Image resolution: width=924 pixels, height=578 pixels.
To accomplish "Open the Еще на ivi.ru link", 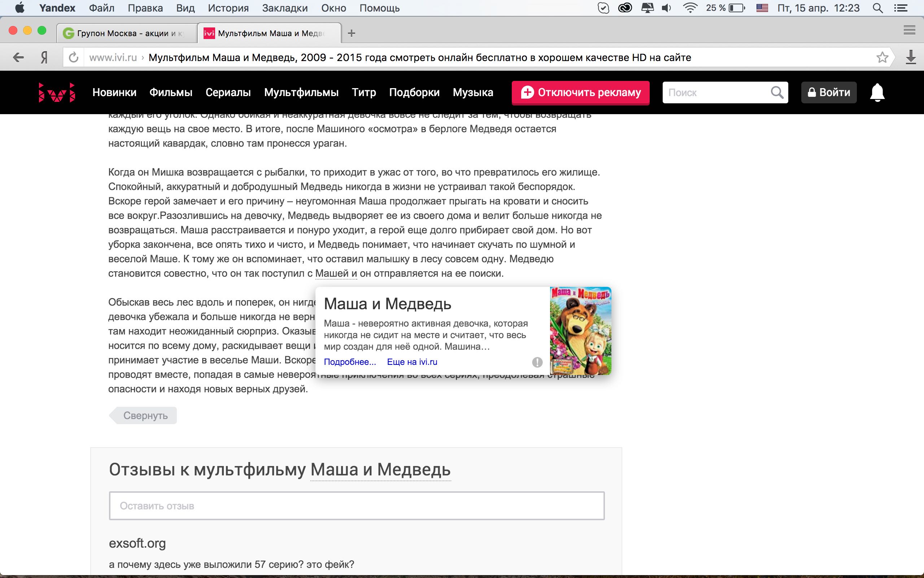I will 412,362.
